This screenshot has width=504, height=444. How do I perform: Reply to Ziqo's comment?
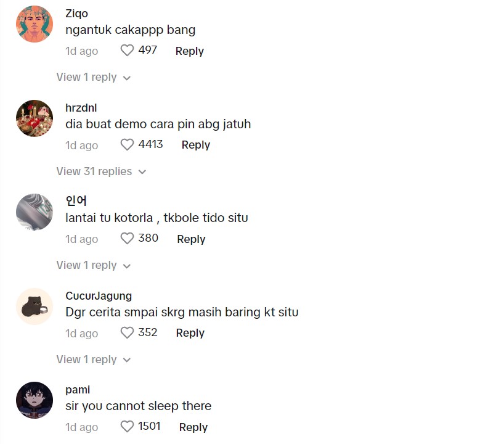(x=189, y=51)
